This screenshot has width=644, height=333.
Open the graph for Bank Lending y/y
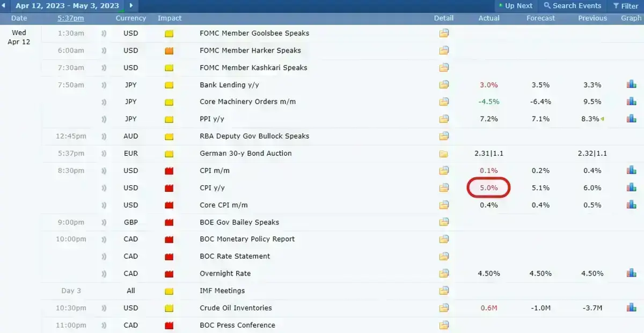pos(631,85)
